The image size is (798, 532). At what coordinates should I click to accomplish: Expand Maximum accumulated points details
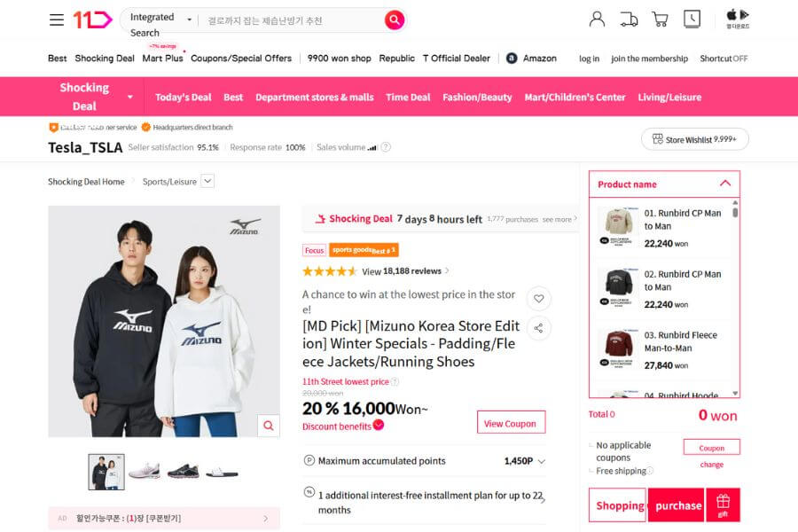542,461
